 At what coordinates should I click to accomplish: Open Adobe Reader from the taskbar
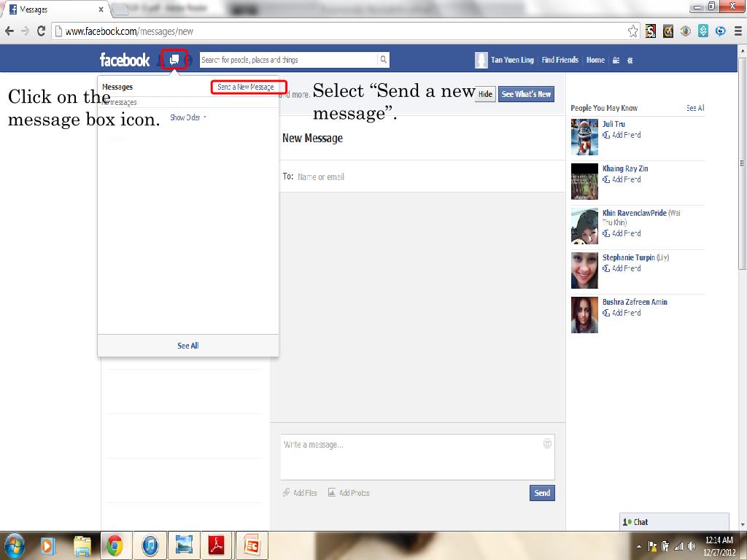[x=217, y=545]
